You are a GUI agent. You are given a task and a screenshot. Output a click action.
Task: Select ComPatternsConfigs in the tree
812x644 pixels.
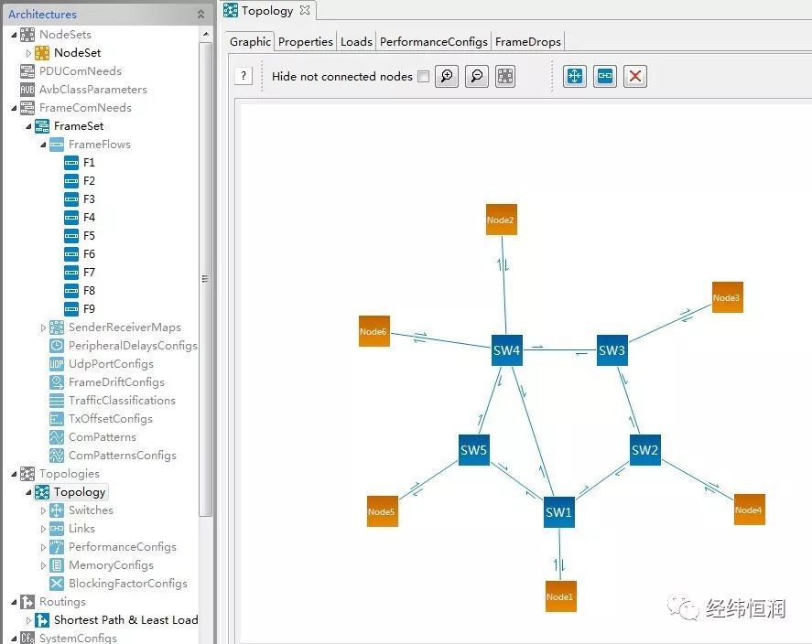[x=123, y=456]
